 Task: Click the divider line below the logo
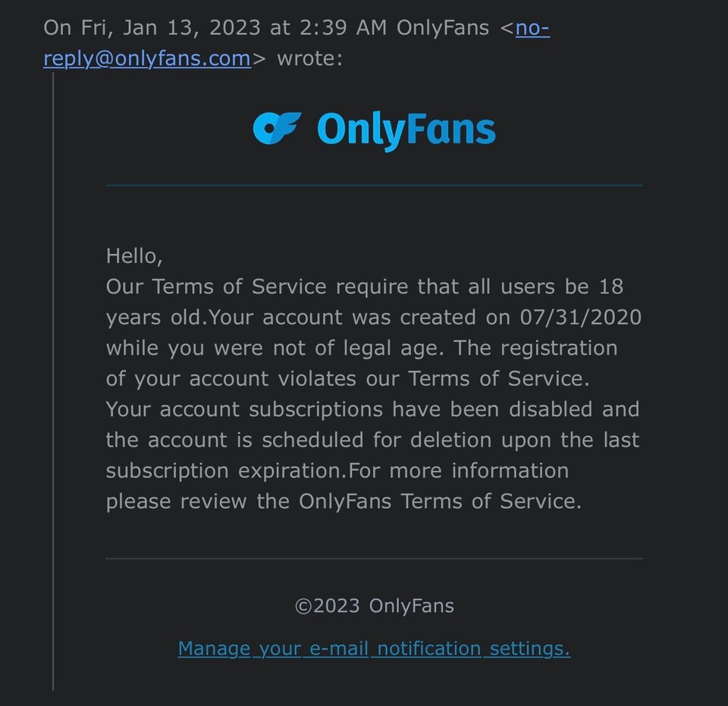(x=374, y=185)
